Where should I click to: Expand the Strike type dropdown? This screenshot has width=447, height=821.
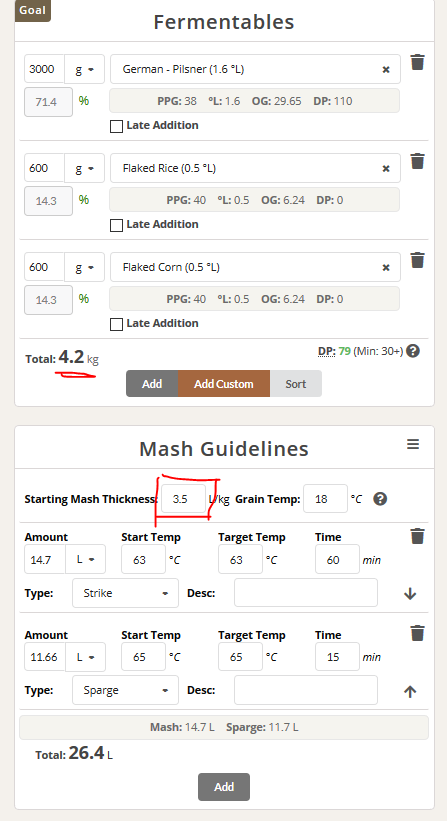(125, 593)
